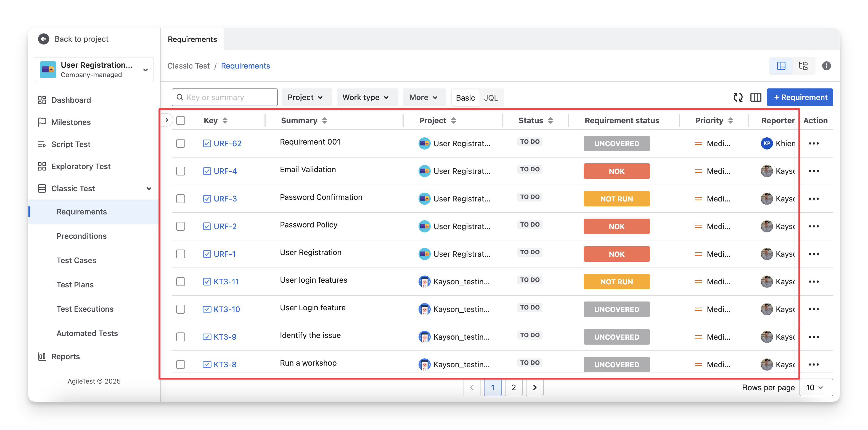868x430 pixels.
Task: Click the refresh sync icon
Action: [x=738, y=98]
